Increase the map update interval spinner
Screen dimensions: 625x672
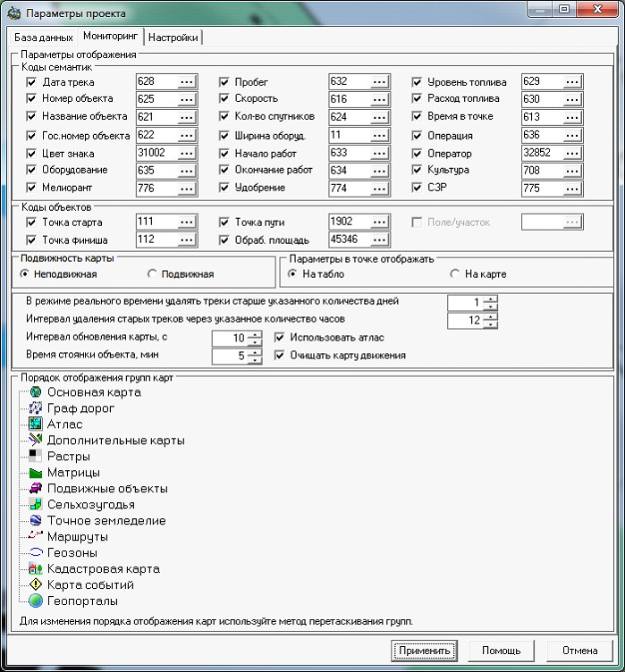point(255,334)
